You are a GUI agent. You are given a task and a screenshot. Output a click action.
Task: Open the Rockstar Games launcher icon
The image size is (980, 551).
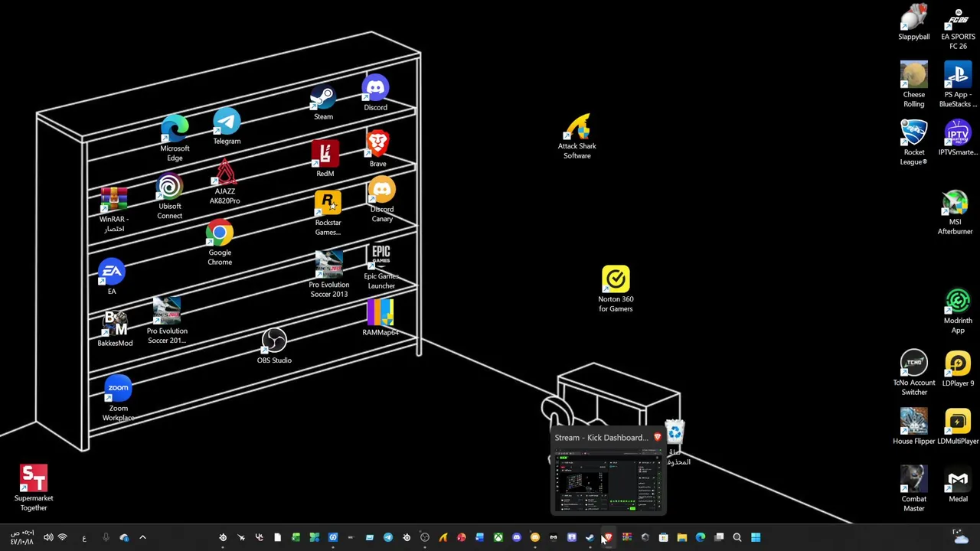(328, 205)
